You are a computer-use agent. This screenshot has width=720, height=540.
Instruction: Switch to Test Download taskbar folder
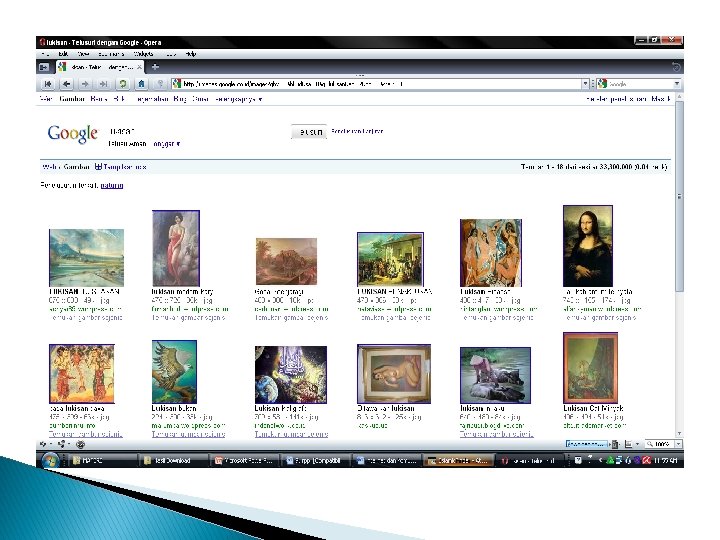(173, 461)
